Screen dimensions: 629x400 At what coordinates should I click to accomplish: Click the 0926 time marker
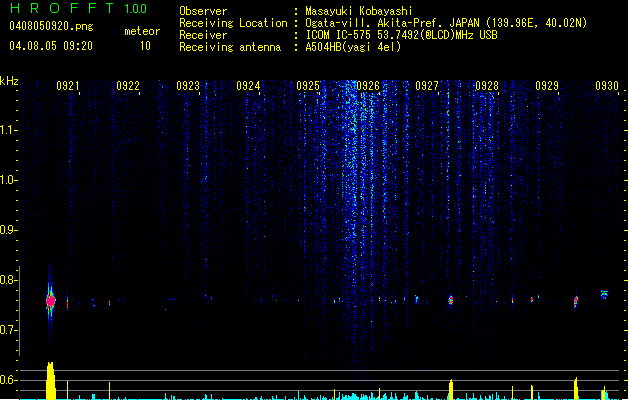(368, 86)
